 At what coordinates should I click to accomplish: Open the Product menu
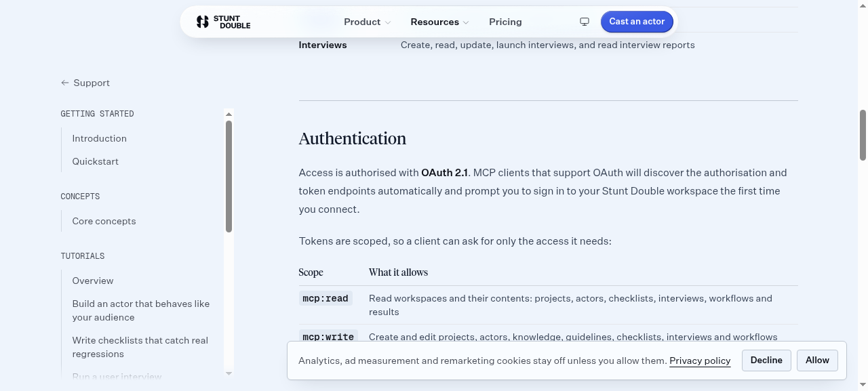(x=367, y=22)
